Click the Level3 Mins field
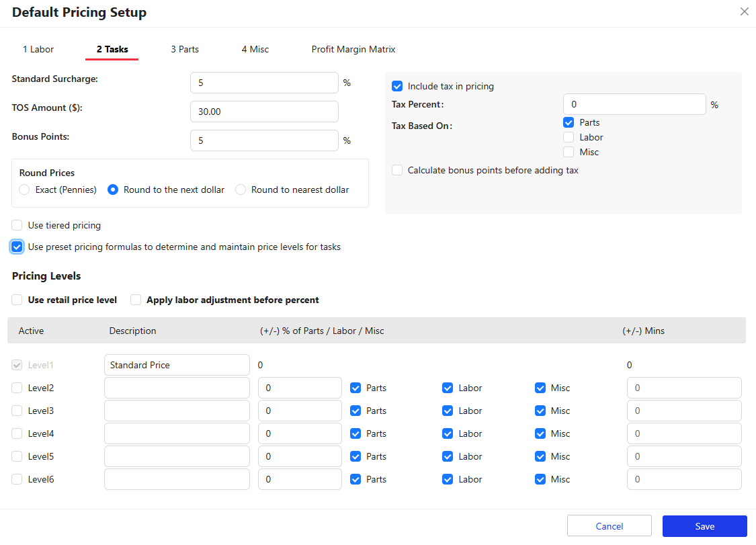Image resolution: width=756 pixels, height=545 pixels. (x=684, y=411)
